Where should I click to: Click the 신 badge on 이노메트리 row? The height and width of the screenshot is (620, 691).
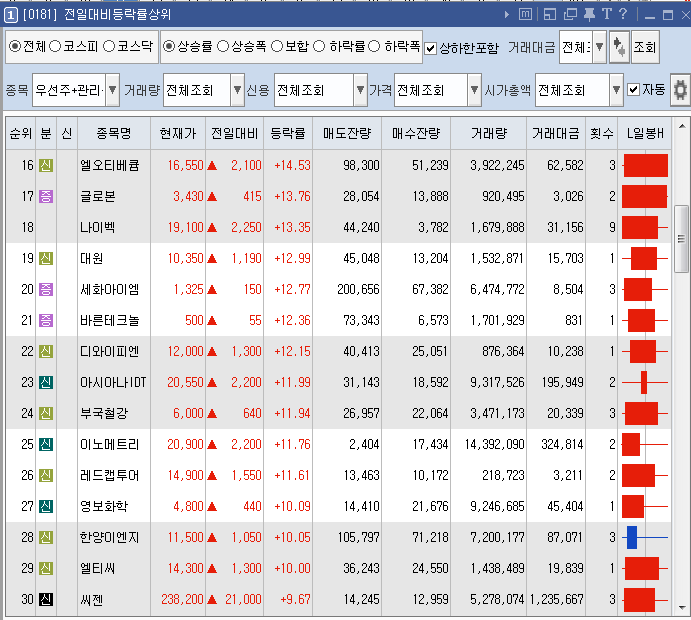[x=46, y=445]
